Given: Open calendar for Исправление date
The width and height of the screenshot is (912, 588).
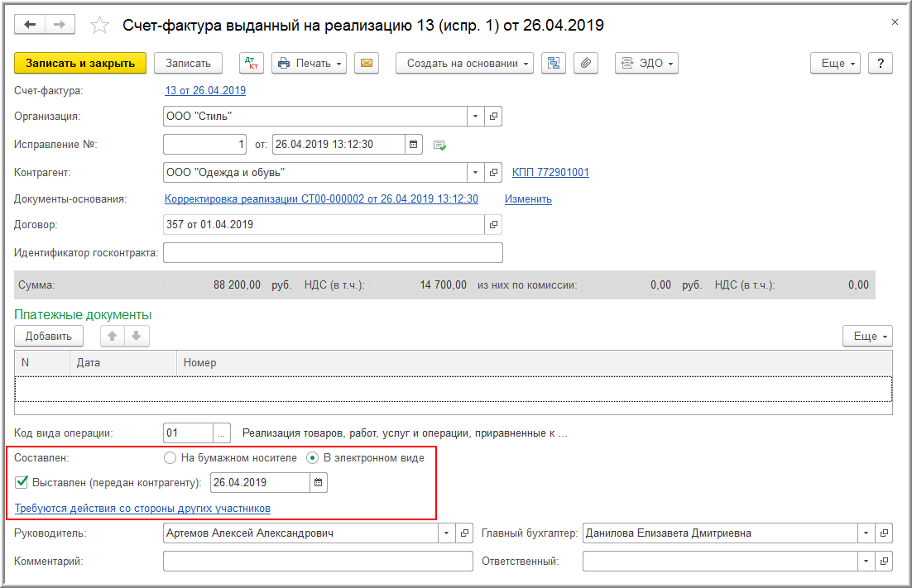Looking at the screenshot, I should pos(413,145).
